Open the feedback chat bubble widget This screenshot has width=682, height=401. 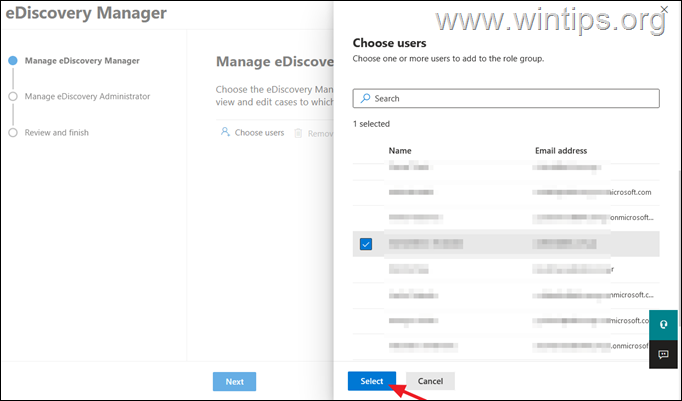663,354
